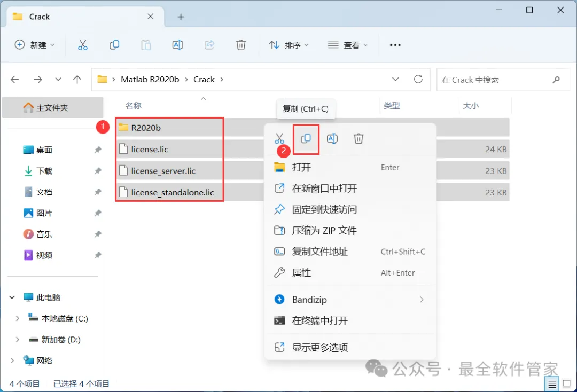Open 下载 in the sidebar
The width and height of the screenshot is (577, 392).
pyautogui.click(x=44, y=170)
